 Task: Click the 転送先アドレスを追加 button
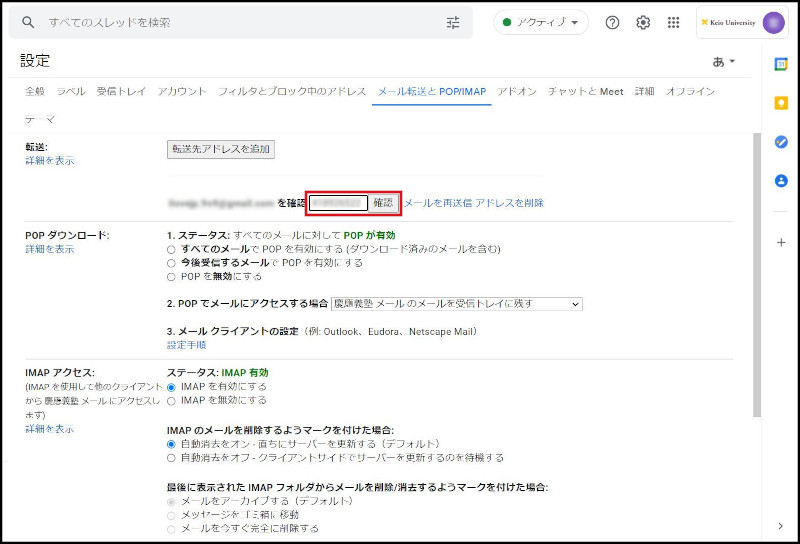click(x=220, y=149)
